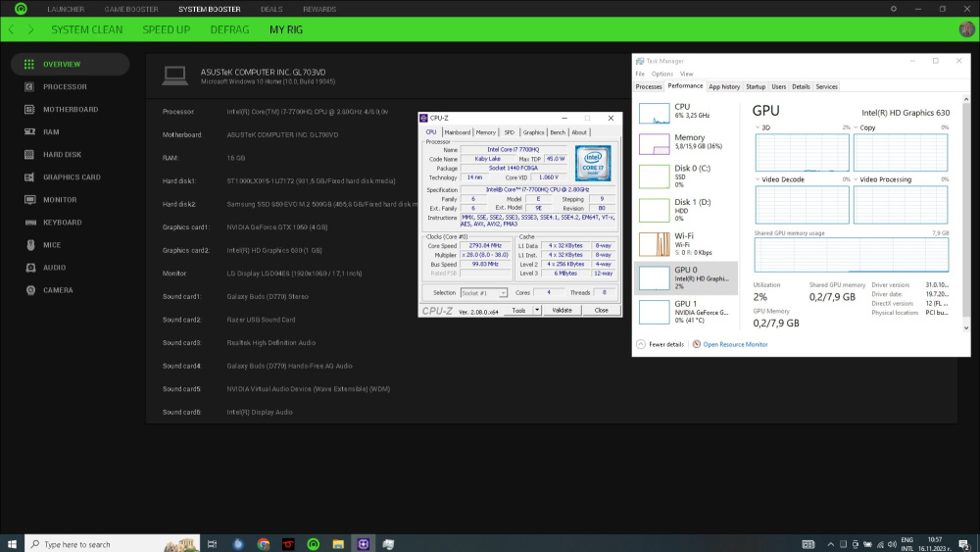Open the notification center icon

coord(963,544)
